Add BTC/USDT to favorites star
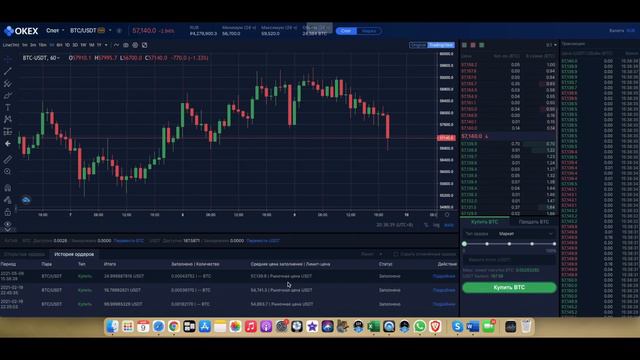The image size is (640, 360). coord(119,31)
